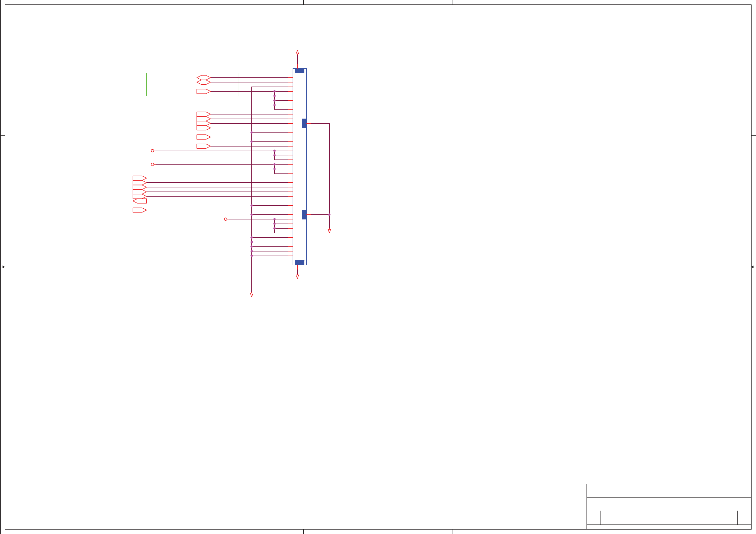Select the blue pad at the connector's top
The height and width of the screenshot is (534, 756).
pos(299,71)
